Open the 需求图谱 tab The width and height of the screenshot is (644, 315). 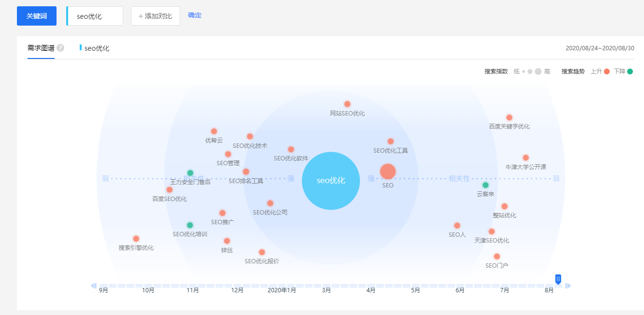pos(41,48)
